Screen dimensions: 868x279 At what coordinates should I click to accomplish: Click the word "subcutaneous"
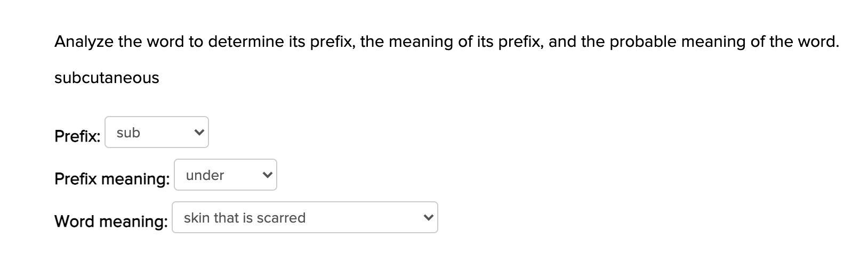point(107,78)
